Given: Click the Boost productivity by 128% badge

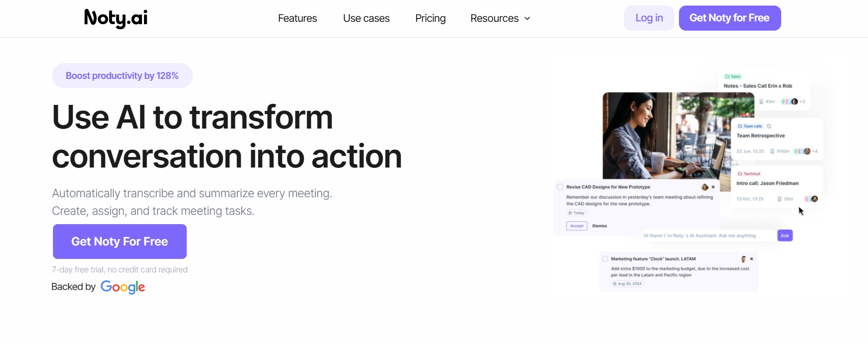Looking at the screenshot, I should pyautogui.click(x=122, y=76).
